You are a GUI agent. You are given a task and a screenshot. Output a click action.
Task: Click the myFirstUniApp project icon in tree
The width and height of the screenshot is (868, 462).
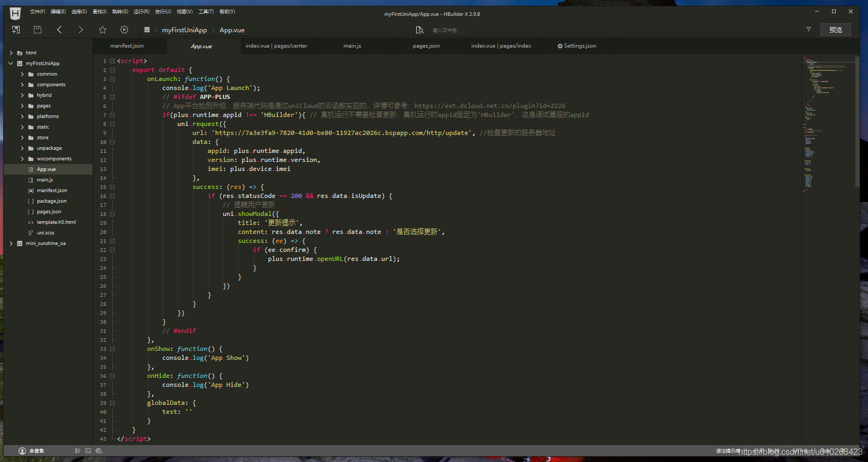tap(20, 64)
